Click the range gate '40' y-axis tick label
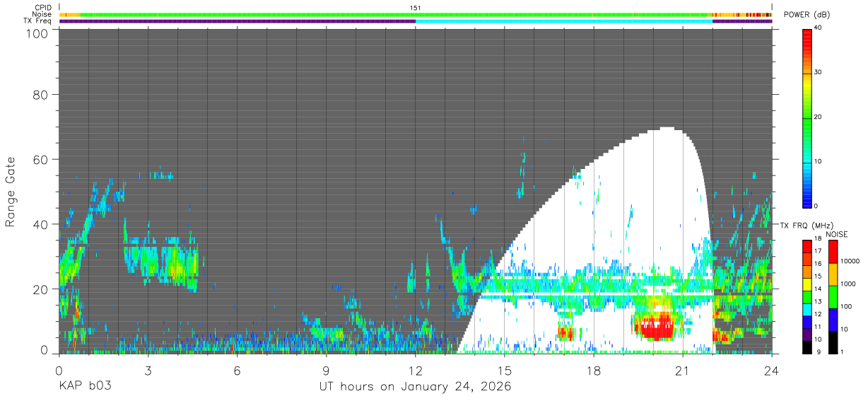Viewport: 868px width, 401px height. coord(40,224)
